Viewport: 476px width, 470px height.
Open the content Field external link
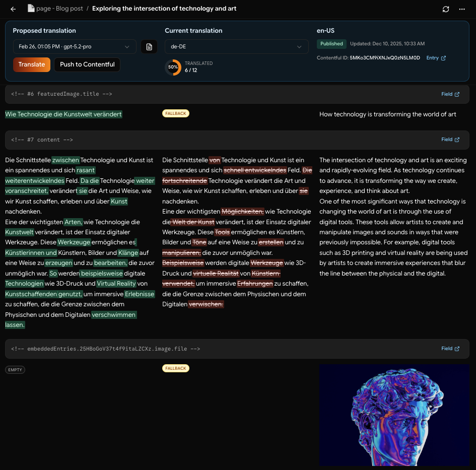[450, 140]
